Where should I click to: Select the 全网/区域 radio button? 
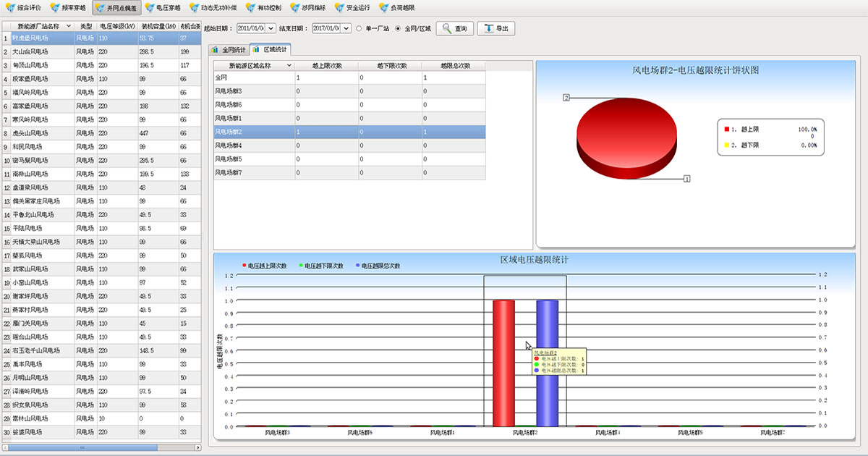tap(398, 29)
